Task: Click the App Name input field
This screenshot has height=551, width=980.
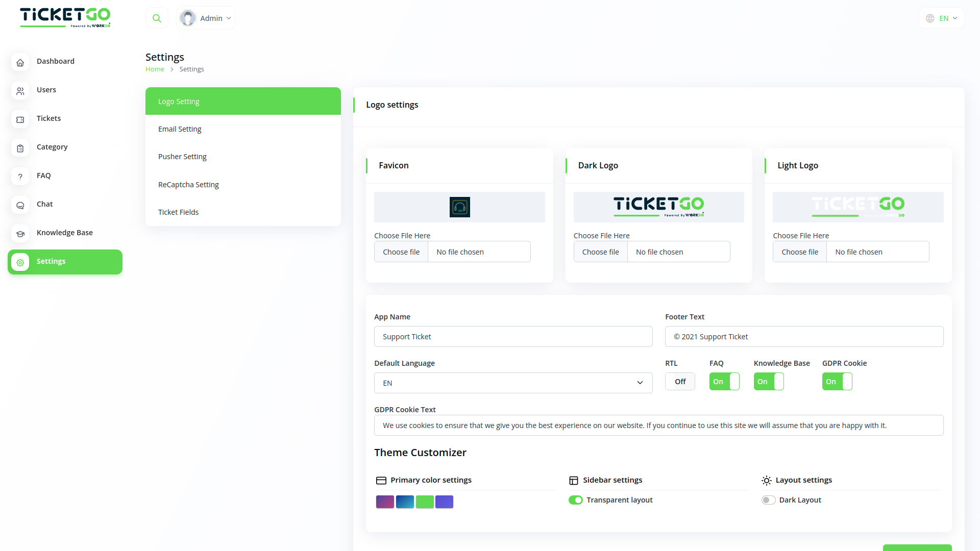Action: coord(513,337)
